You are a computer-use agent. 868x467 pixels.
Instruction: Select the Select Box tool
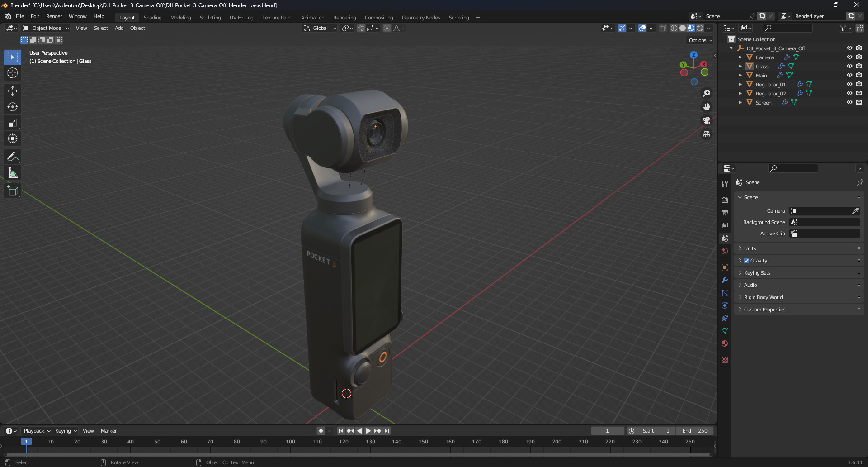tap(13, 57)
